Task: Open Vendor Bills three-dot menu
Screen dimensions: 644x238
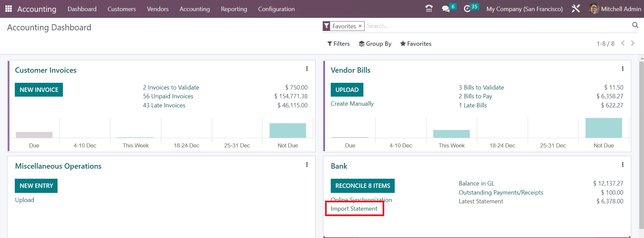Action: (622, 69)
